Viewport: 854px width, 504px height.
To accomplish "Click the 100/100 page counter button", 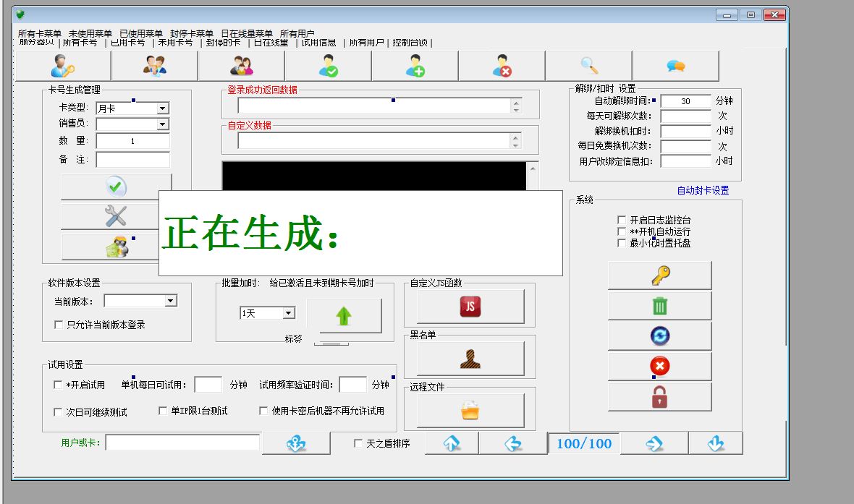I will coord(584,443).
